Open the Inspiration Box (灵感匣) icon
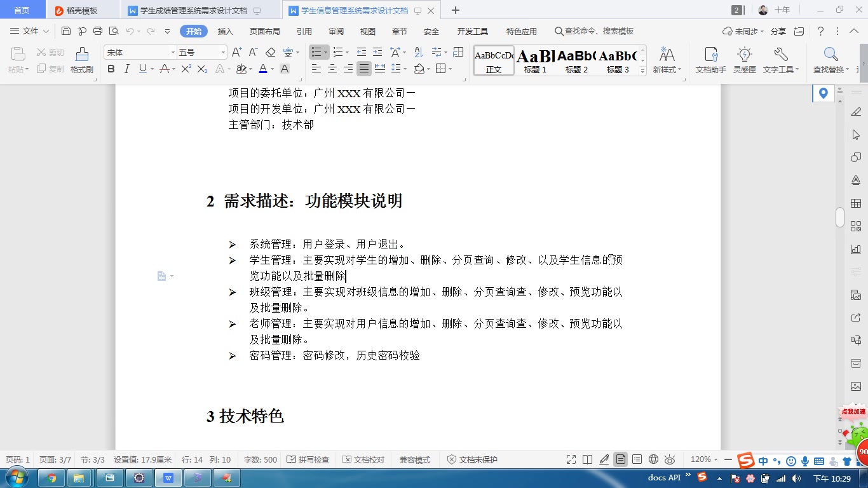This screenshot has width=868, height=488. pyautogui.click(x=745, y=60)
